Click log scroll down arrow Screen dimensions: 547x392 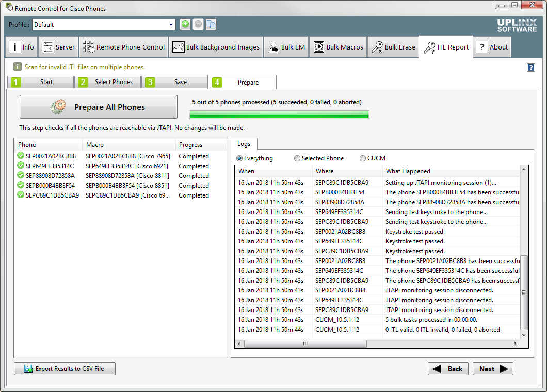[524, 335]
